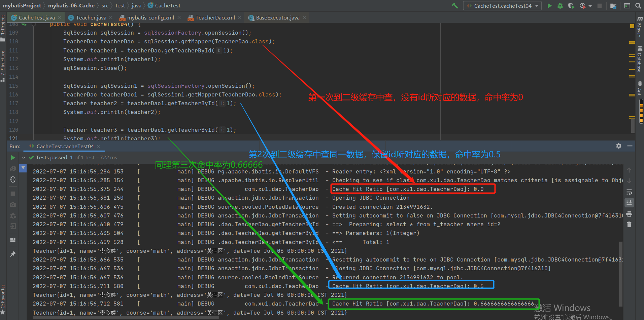Click the Build project hammer icon
Image resolution: width=644 pixels, height=320 pixels.
tap(455, 6)
